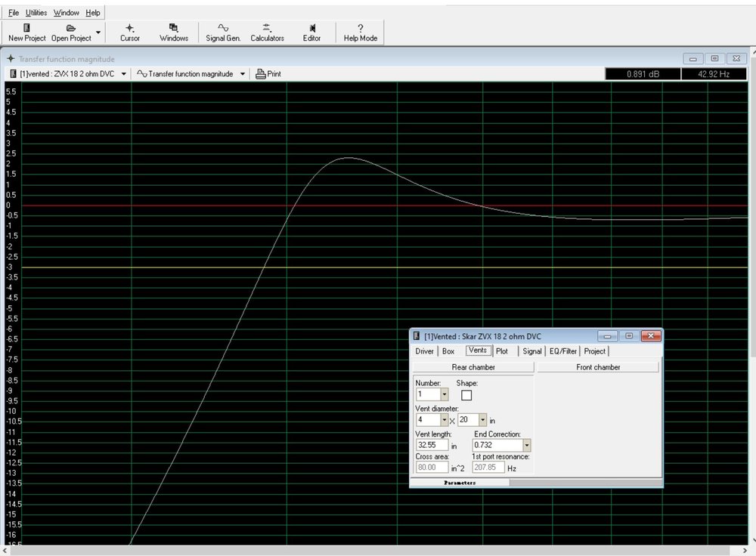
Task: Minimize the Transfer function magnitude window
Action: tap(692, 59)
